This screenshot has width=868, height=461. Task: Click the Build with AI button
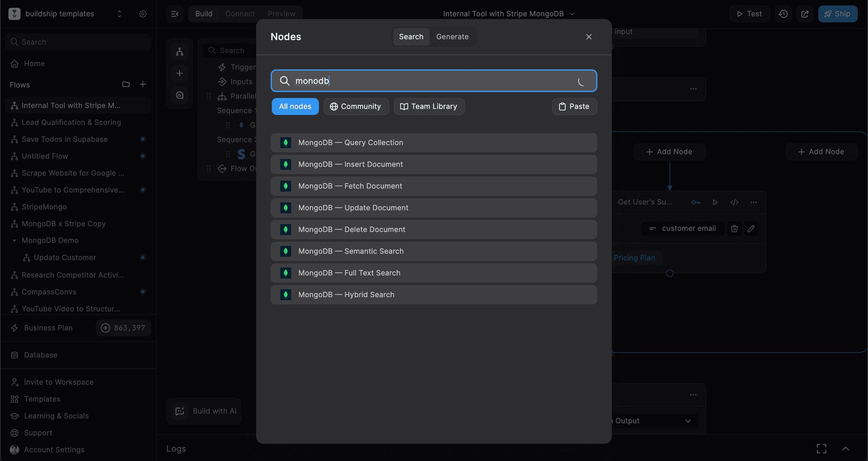204,411
